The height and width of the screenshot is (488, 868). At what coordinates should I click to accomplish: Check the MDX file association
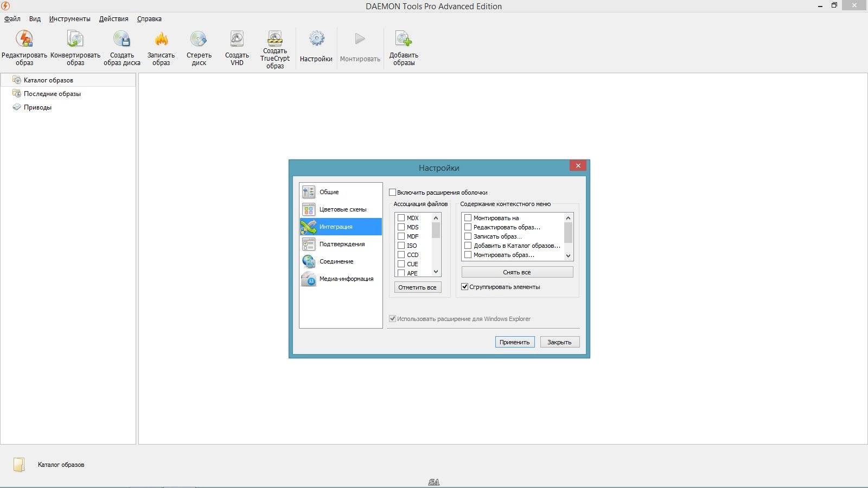[x=401, y=218]
